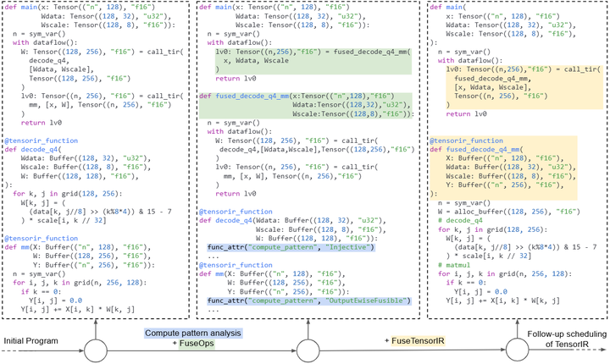Click 'def mm(X: Buffer' line in left panel
610x364 pixels.
click(x=77, y=247)
